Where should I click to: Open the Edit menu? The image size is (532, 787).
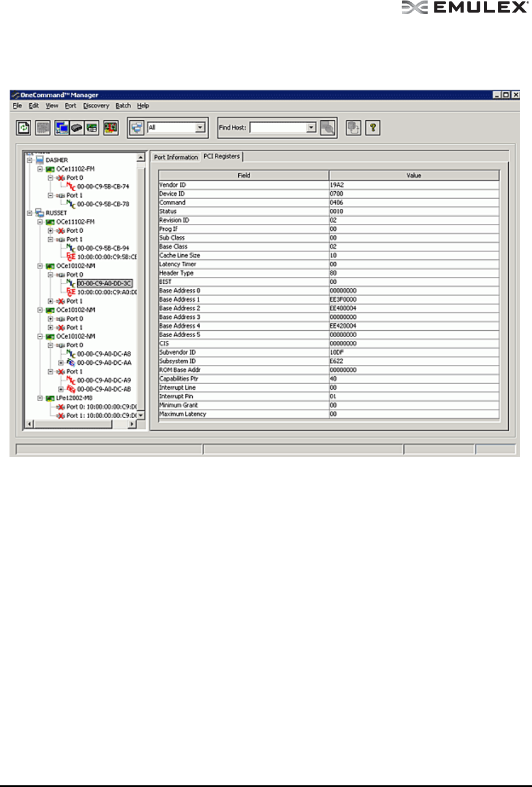pyautogui.click(x=34, y=106)
